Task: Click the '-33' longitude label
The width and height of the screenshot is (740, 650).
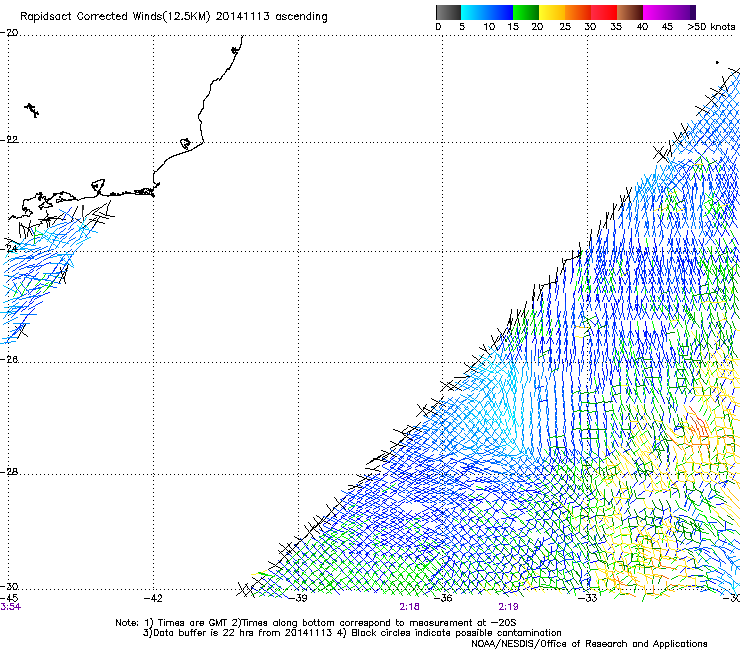Action: pyautogui.click(x=588, y=598)
